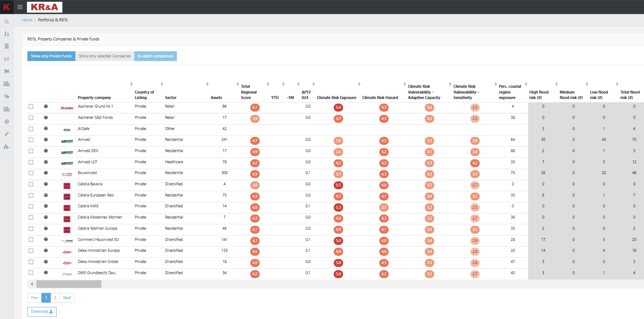Open the sorted list sidebar icon
This screenshot has width=644, height=319.
(x=7, y=21)
